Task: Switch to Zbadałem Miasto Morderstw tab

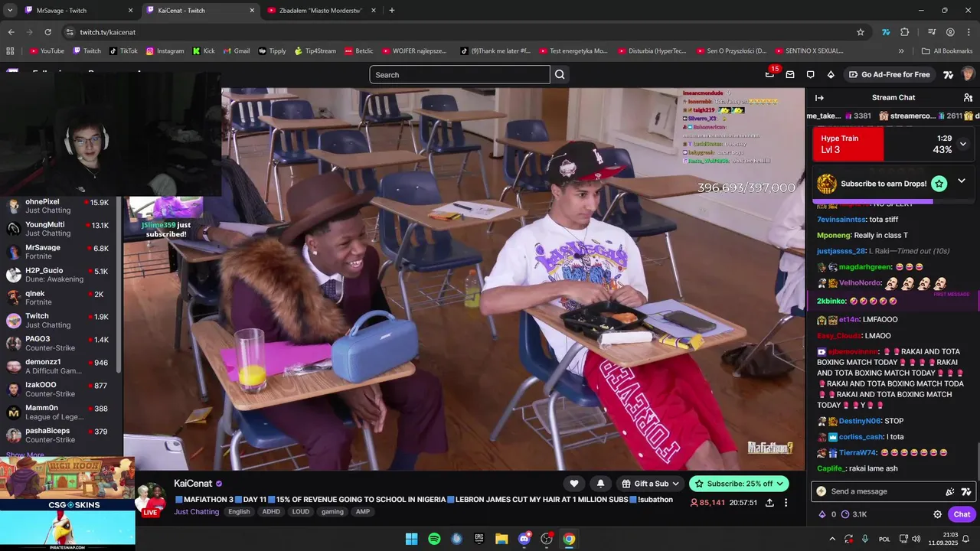Action: (x=322, y=11)
